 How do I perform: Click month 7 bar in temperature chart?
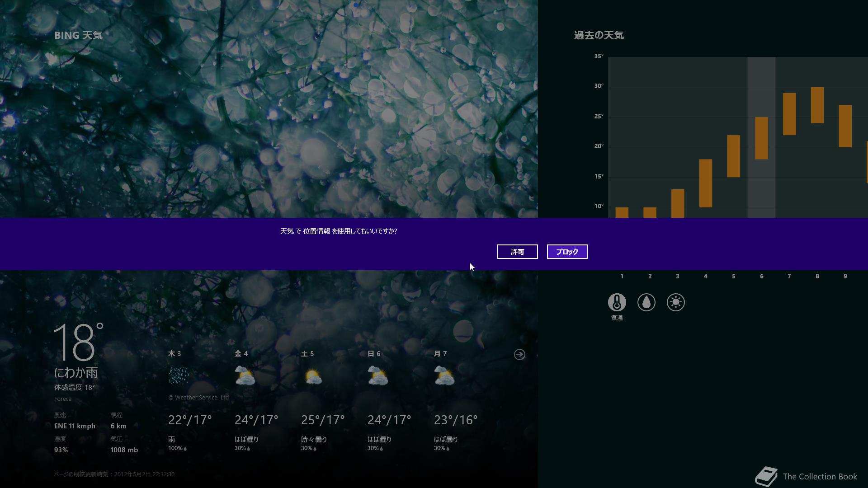(x=789, y=114)
